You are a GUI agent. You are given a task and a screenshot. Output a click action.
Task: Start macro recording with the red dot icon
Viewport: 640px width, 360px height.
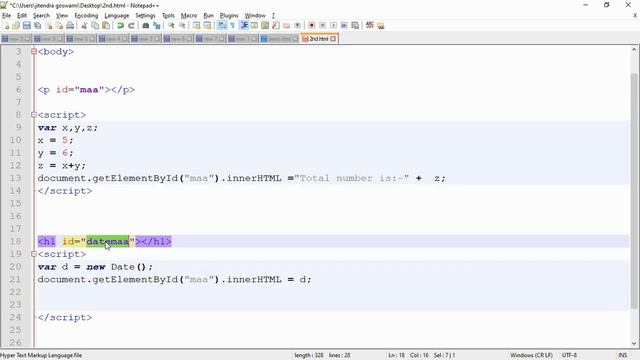[311, 26]
